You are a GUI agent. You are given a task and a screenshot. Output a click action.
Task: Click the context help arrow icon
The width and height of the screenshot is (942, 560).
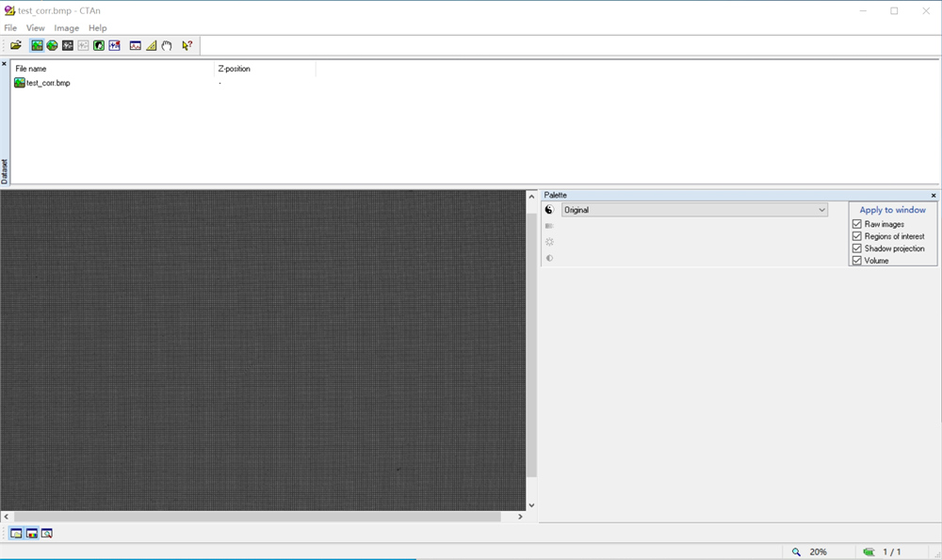[187, 45]
